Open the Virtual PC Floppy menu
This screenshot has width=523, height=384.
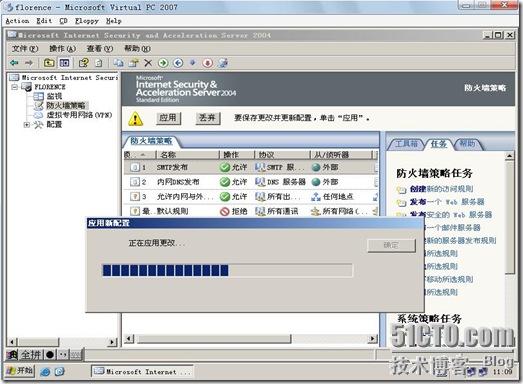(87, 21)
